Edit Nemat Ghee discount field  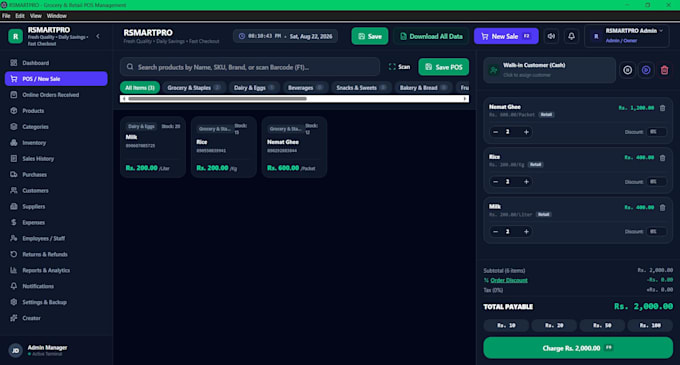click(x=656, y=132)
